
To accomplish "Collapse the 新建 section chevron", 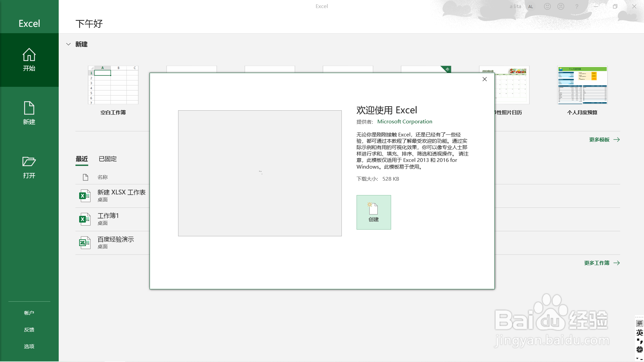I will tap(68, 44).
